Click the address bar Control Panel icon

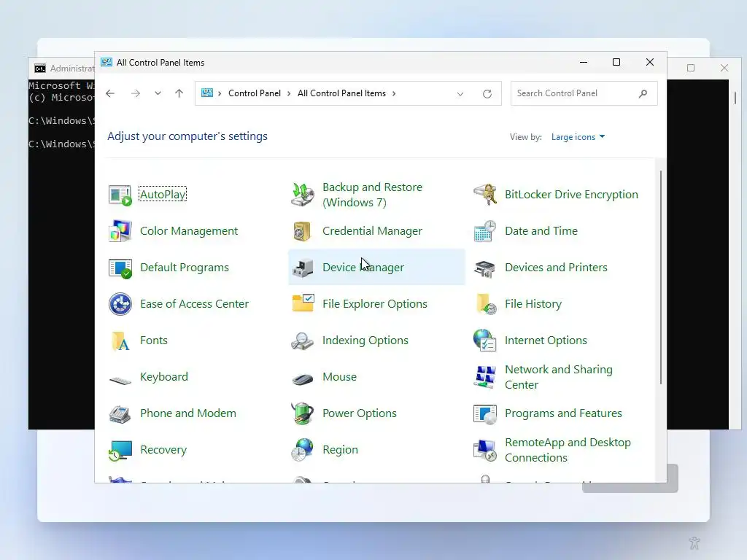(207, 93)
